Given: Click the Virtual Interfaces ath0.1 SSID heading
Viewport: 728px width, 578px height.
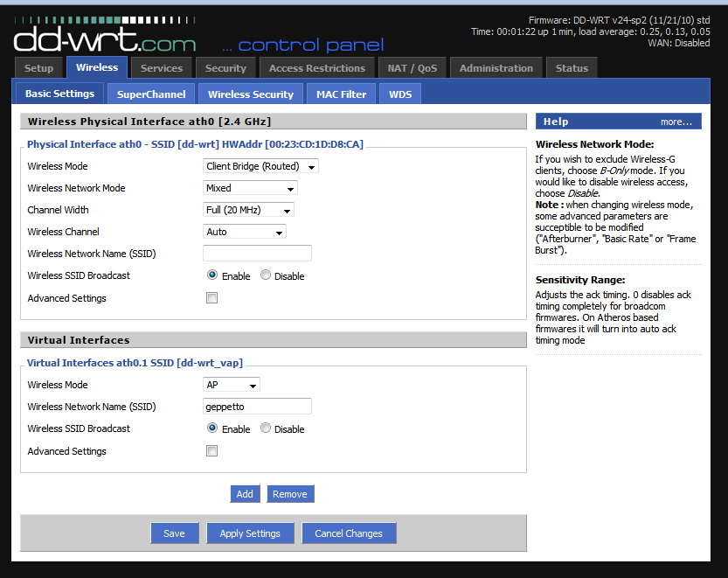Looking at the screenshot, I should pos(135,363).
